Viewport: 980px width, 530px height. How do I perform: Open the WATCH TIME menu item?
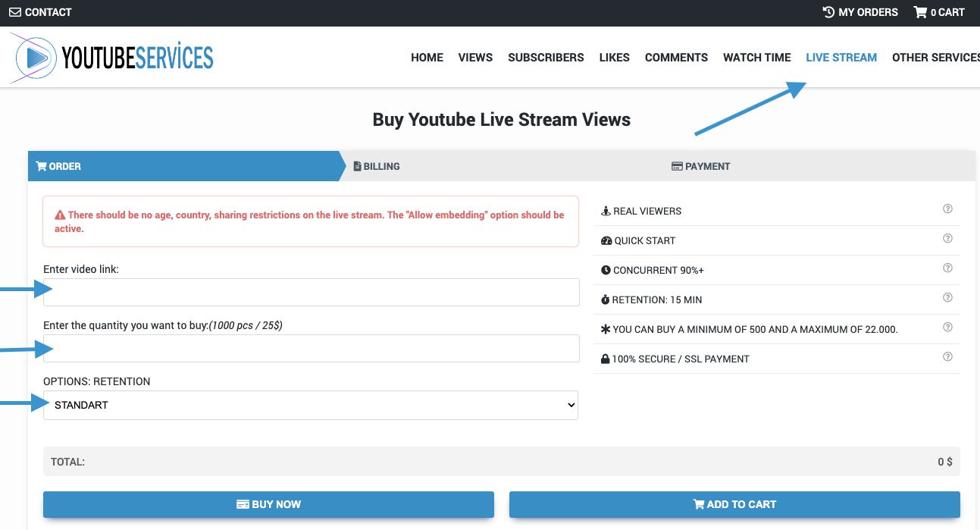point(756,57)
